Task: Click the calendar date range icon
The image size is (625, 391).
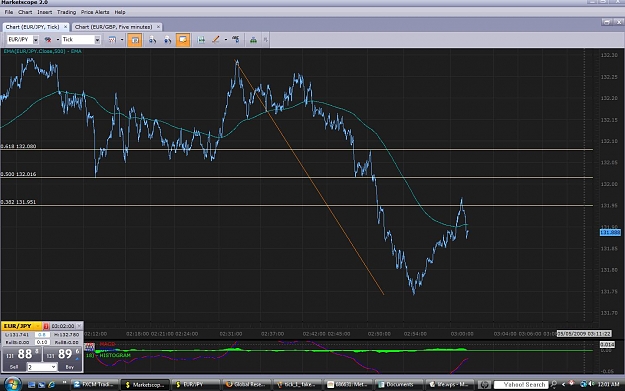Action: (x=112, y=40)
